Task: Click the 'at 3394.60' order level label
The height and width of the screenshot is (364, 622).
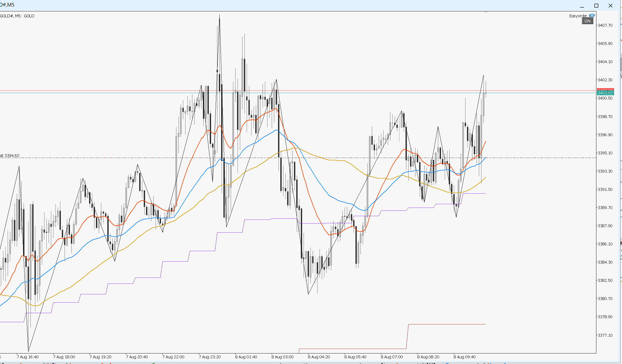Action: click(x=10, y=156)
